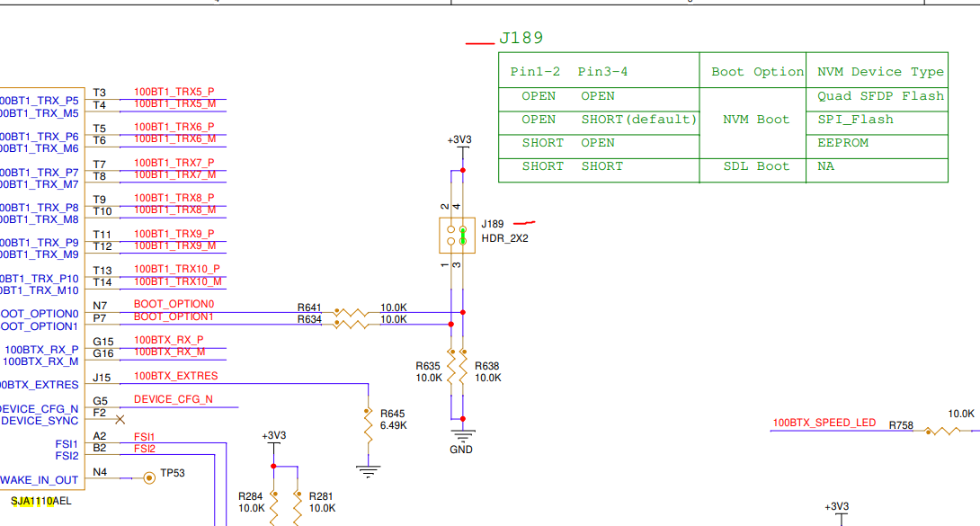
Task: Click the "Pin3-4" header text
Action: (602, 72)
